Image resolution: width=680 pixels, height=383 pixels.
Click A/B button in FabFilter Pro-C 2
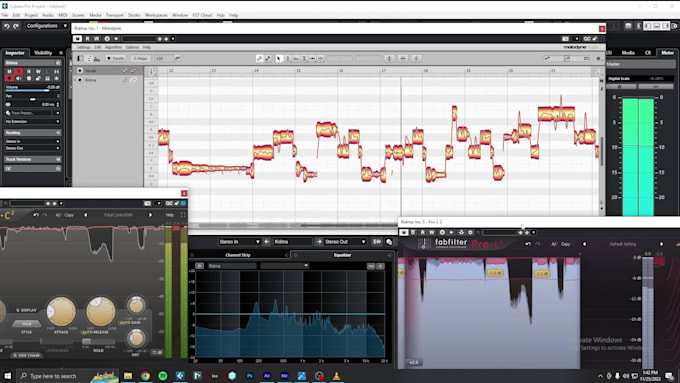[x=58, y=215]
